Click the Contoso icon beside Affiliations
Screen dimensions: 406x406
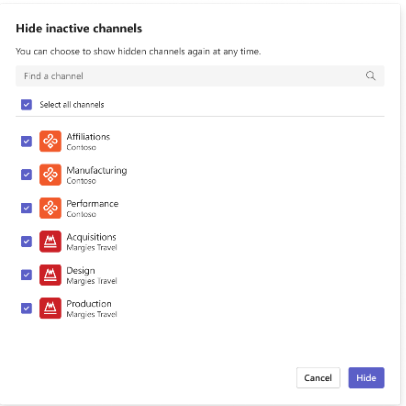click(50, 141)
